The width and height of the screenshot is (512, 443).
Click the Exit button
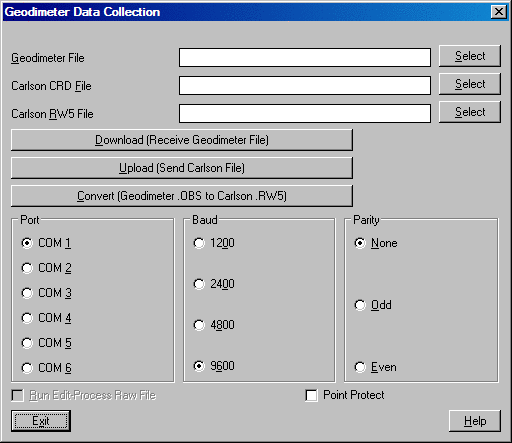click(x=41, y=421)
